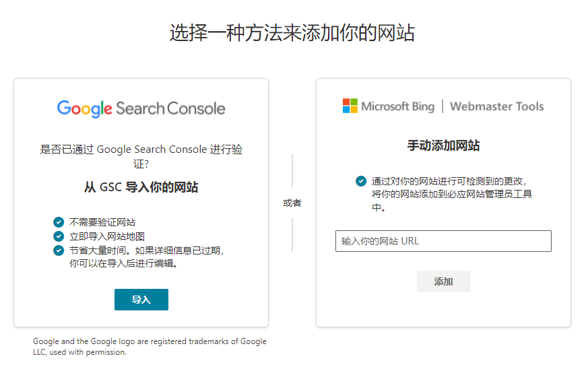Image resolution: width=588 pixels, height=371 pixels.
Task: Click the Google Search Console logo
Action: (141, 108)
